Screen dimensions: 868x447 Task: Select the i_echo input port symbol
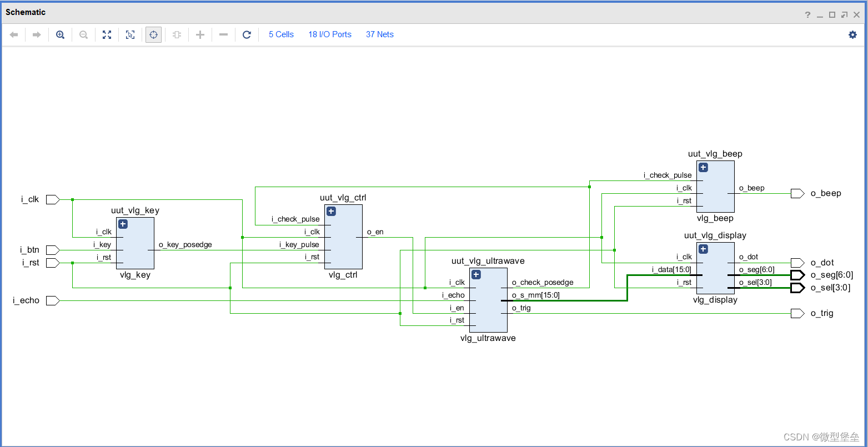coord(53,300)
